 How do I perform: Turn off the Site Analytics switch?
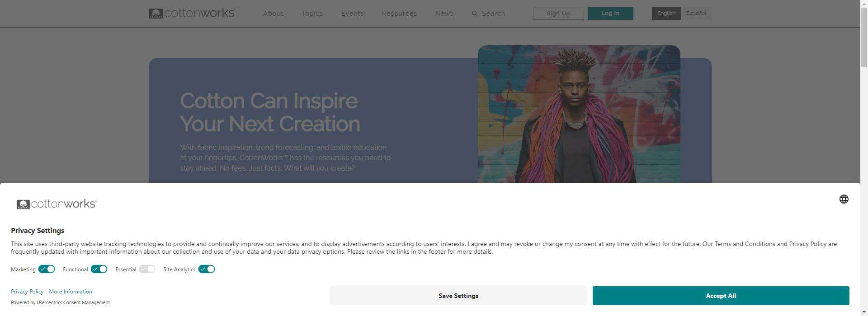click(x=207, y=269)
